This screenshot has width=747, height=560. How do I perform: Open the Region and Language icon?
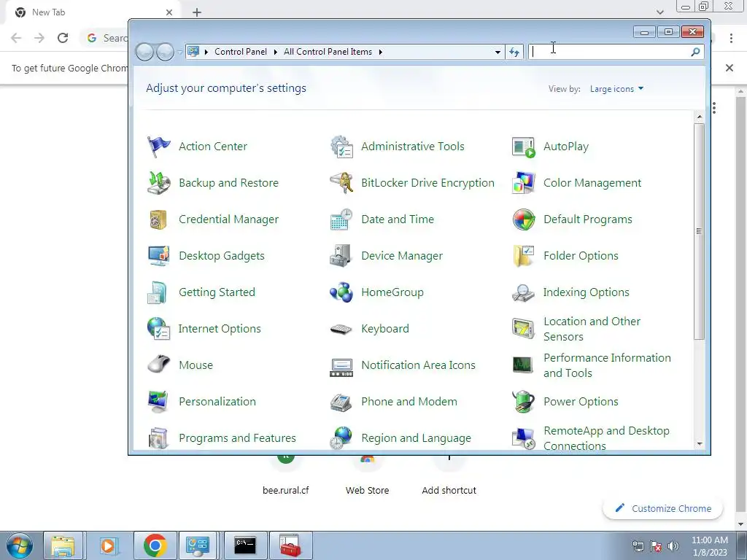341,438
